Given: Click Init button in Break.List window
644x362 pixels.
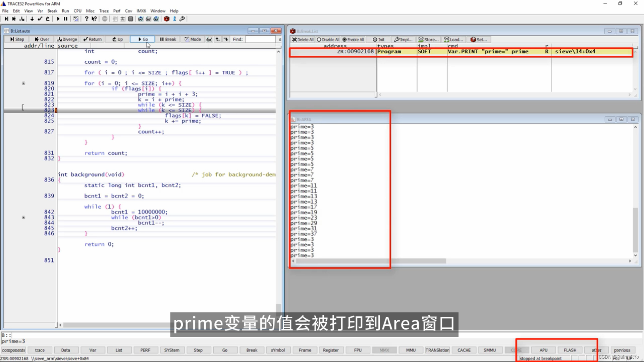Looking at the screenshot, I should point(379,40).
